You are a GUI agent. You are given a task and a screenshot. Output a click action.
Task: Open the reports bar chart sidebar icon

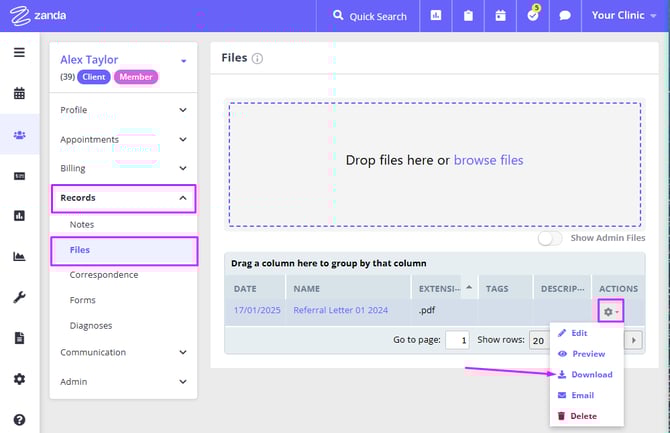coord(19,215)
